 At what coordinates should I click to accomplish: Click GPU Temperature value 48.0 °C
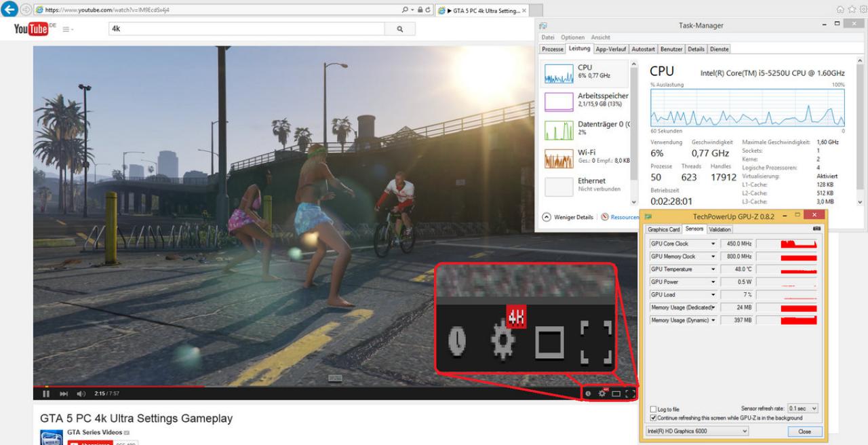(738, 269)
